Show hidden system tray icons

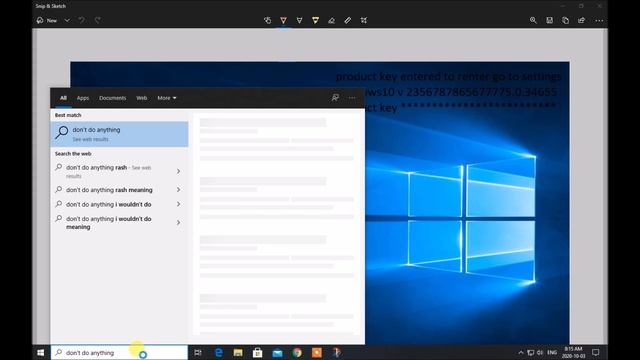click(x=521, y=353)
